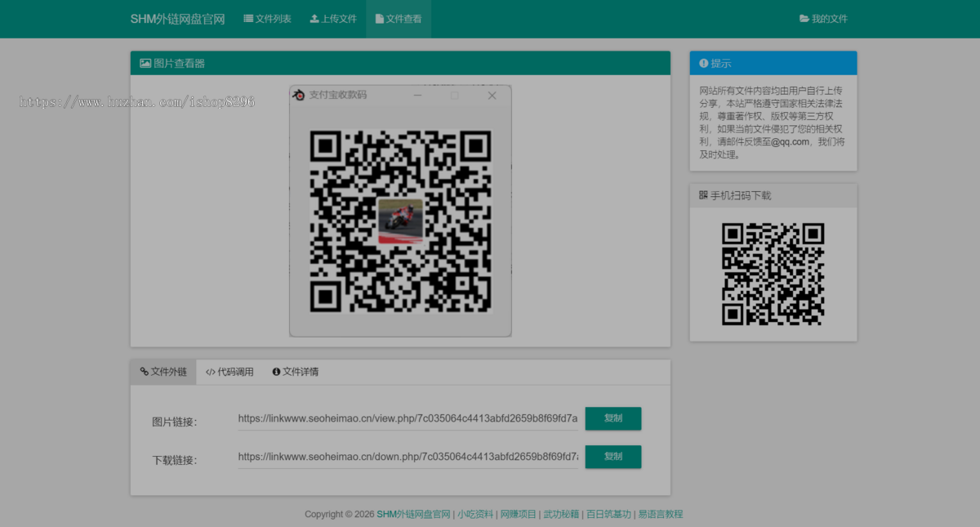Screen dimensions: 980x527
Task: Open the 网赚项目 footer link
Action: click(519, 514)
